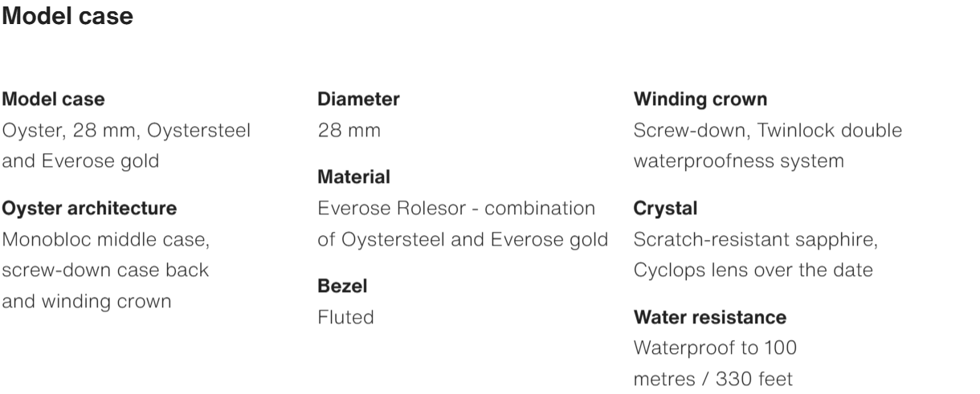Image resolution: width=980 pixels, height=394 pixels.
Task: Click the large 'Model case' section title
Action: tap(67, 17)
